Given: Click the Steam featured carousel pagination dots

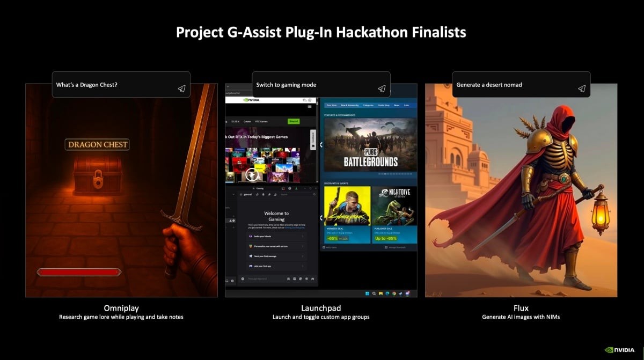Looking at the screenshot, I should [x=396, y=174].
